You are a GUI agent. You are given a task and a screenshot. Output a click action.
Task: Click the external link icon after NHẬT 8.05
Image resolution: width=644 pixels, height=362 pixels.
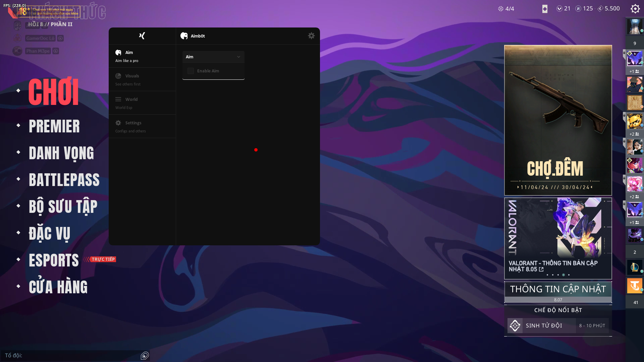pyautogui.click(x=541, y=269)
